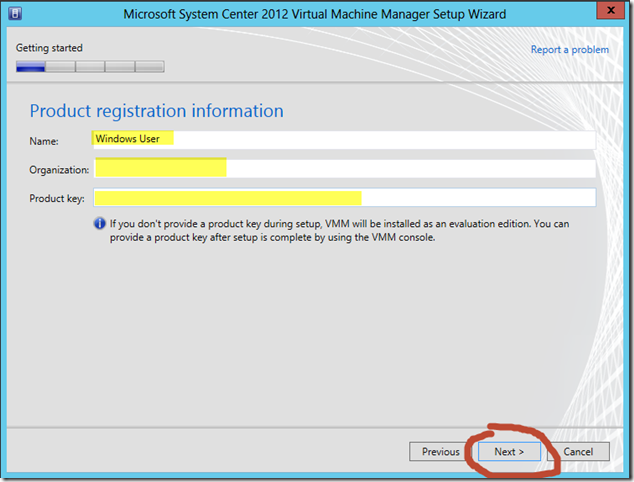Click the Getting started label
The width and height of the screenshot is (634, 482).
[49, 48]
